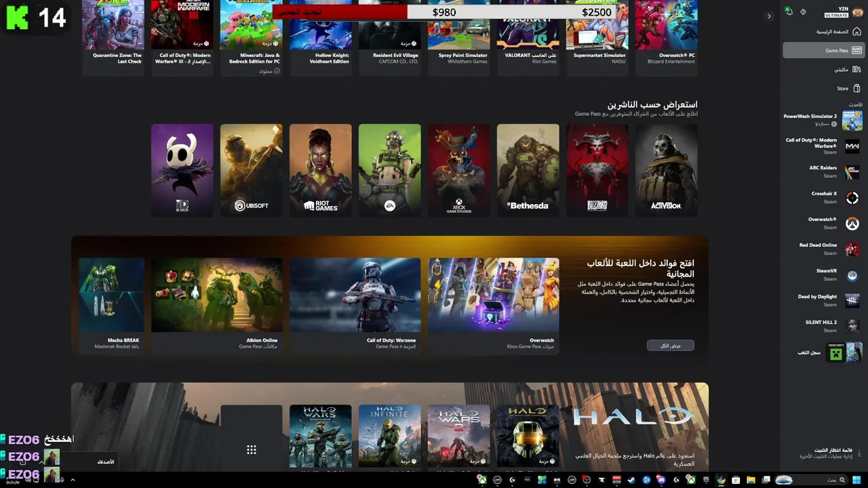Open Supermarket Simulator tile
868x488 pixels.
(597, 37)
